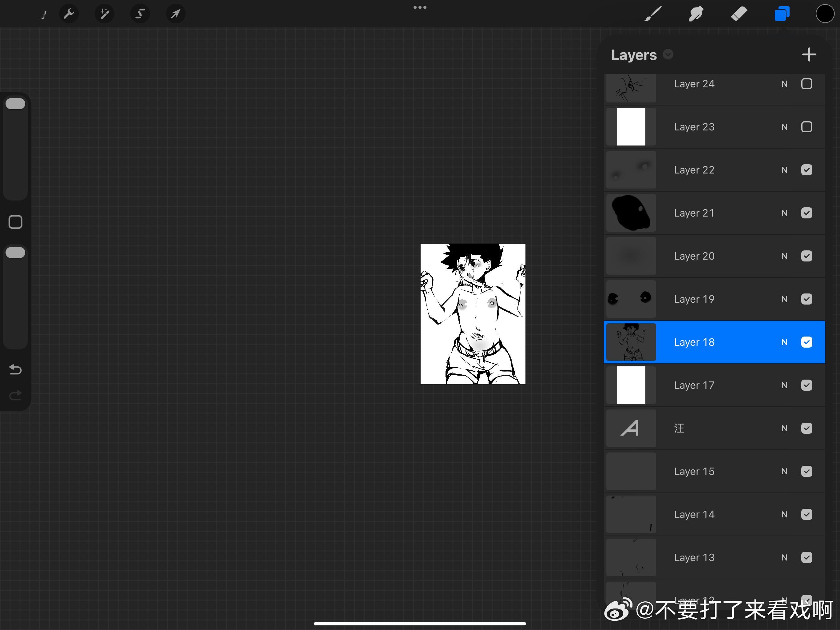
Task: Close the Layers panel via the Layers icon
Action: 782,14
